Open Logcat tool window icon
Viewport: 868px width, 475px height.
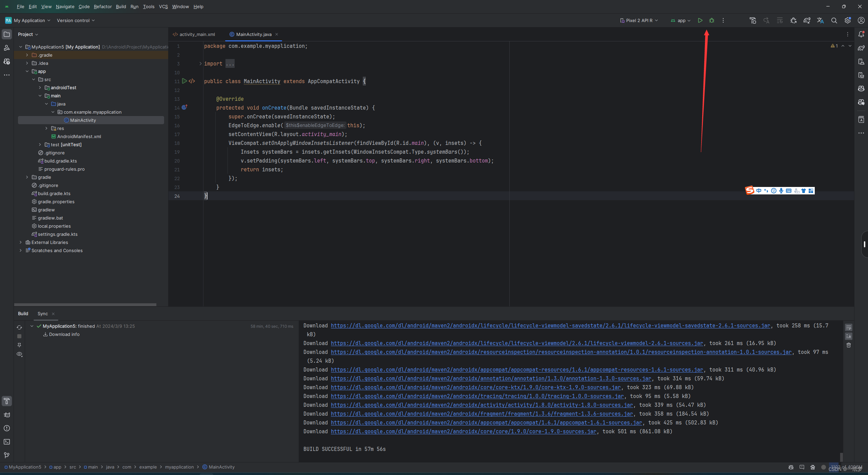pos(7,415)
